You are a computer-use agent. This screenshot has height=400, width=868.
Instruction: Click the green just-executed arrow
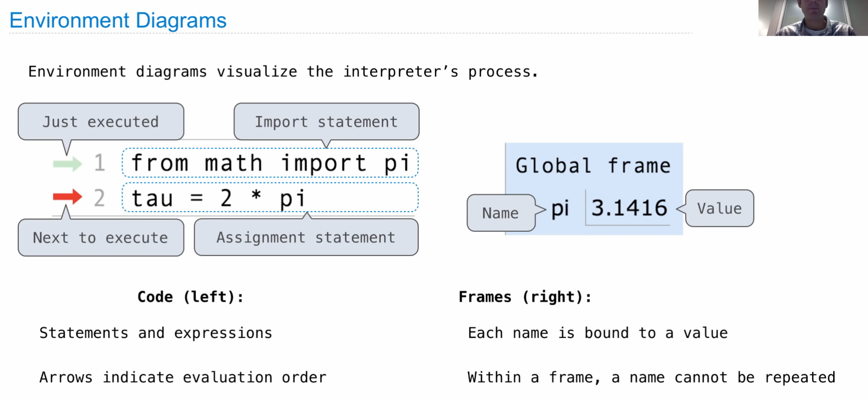(67, 163)
